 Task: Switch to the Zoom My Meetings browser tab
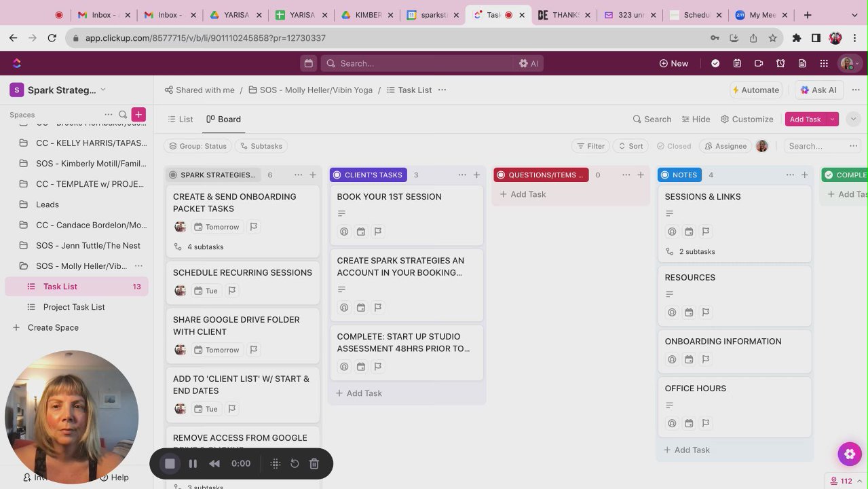761,15
